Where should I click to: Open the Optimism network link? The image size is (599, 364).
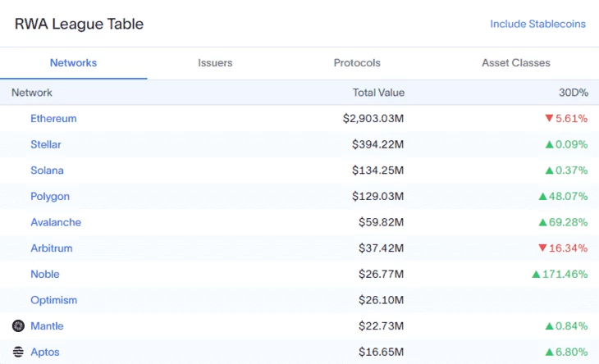[x=54, y=300]
